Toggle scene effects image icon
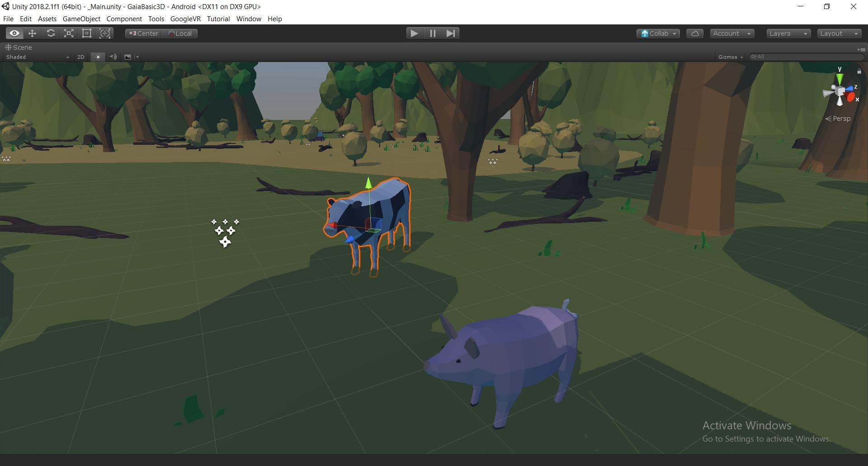 tap(127, 57)
